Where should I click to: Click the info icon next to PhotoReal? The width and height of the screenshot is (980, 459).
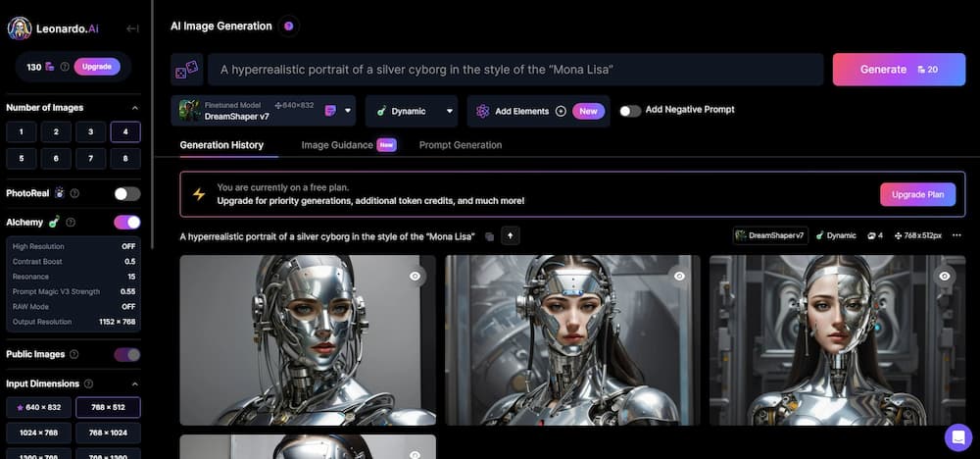coord(74,193)
